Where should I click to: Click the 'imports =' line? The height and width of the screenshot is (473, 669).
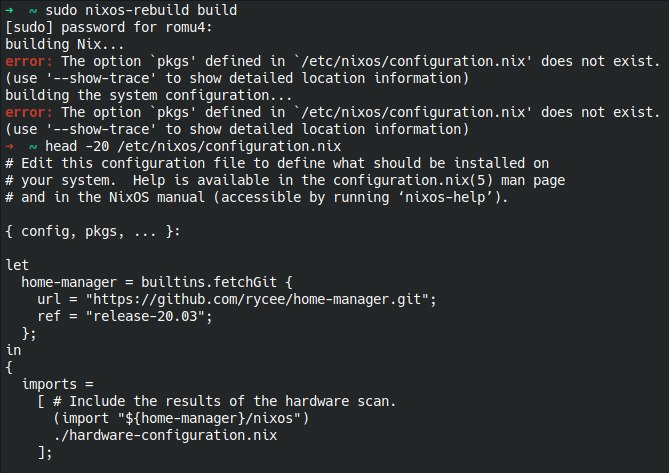(x=57, y=385)
